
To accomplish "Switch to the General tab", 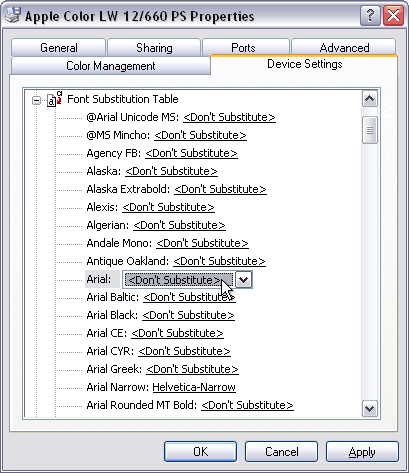I will coord(59,48).
